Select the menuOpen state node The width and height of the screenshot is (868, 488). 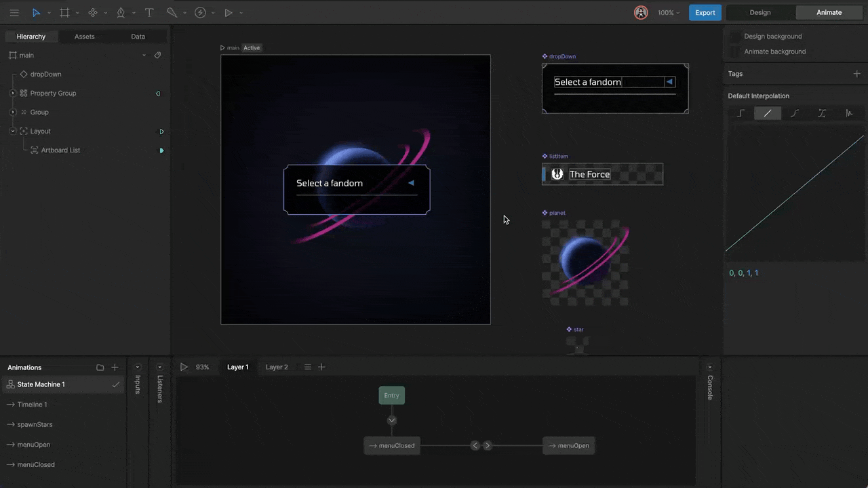(568, 445)
